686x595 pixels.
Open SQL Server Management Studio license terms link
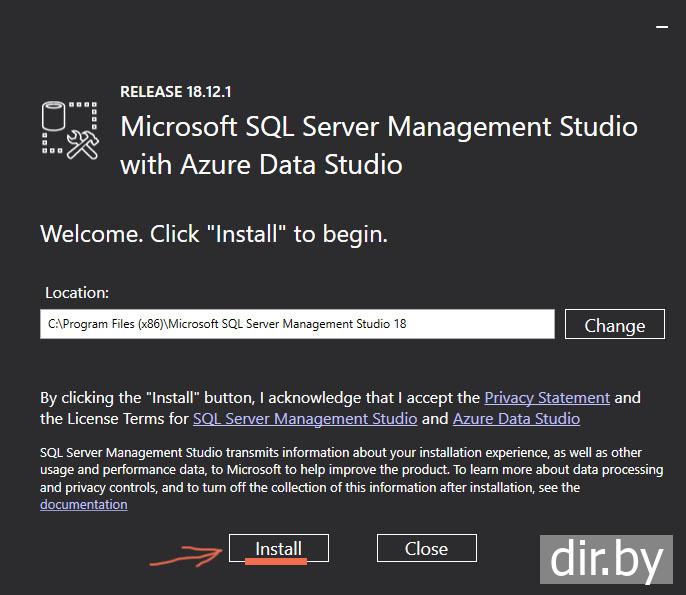[305, 418]
